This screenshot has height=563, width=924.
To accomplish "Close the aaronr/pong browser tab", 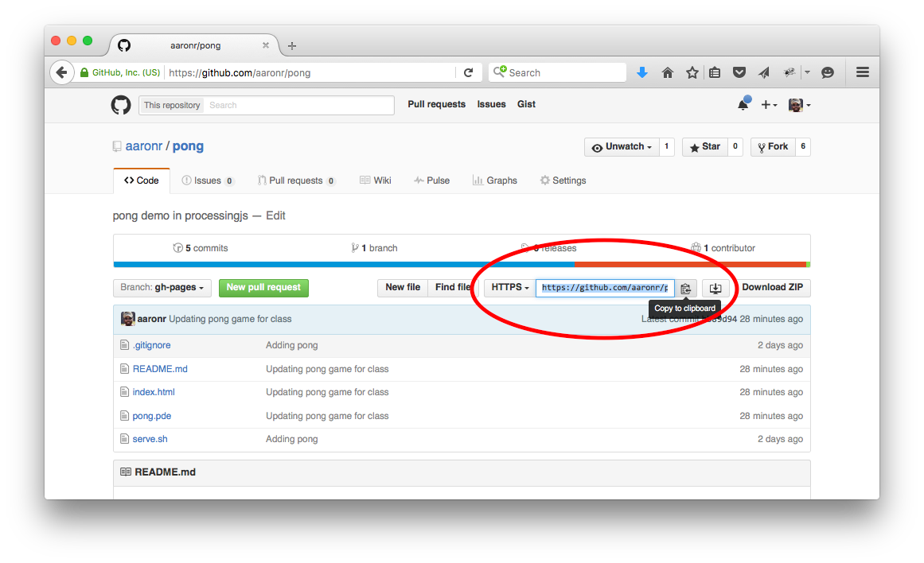I will point(266,45).
